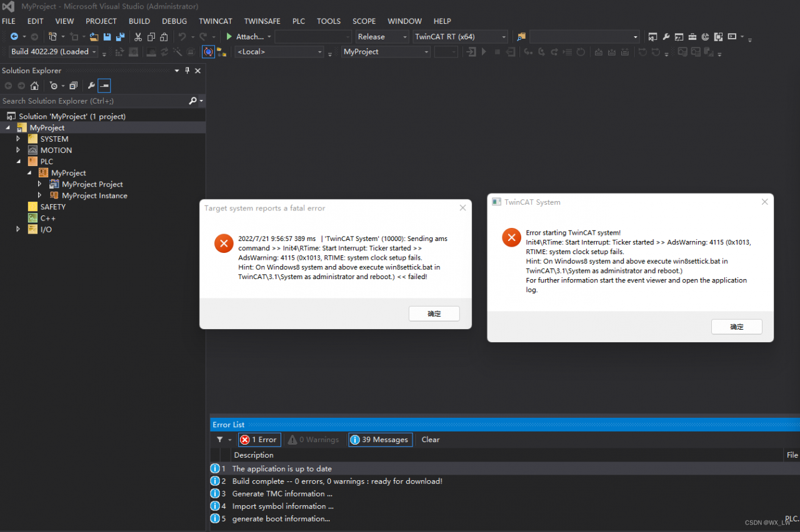This screenshot has width=800, height=532.
Task: Toggle the 39 Messages filter
Action: point(380,440)
